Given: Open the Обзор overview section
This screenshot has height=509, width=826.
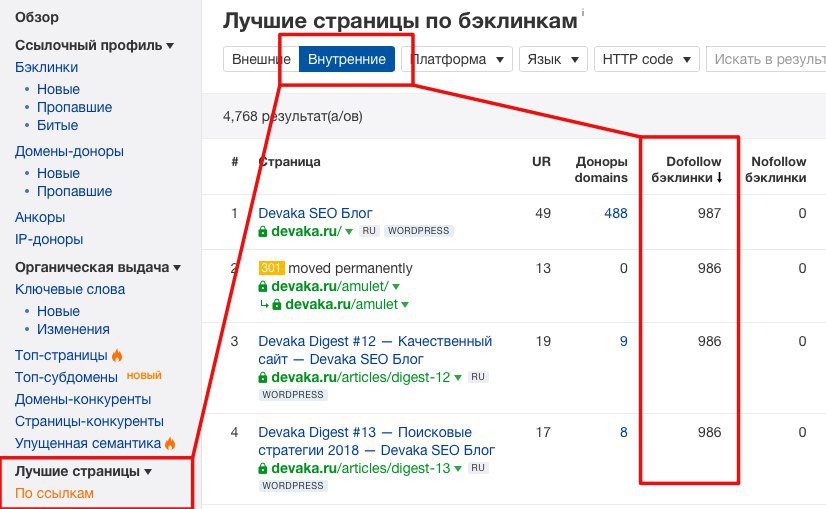Looking at the screenshot, I should click(37, 17).
